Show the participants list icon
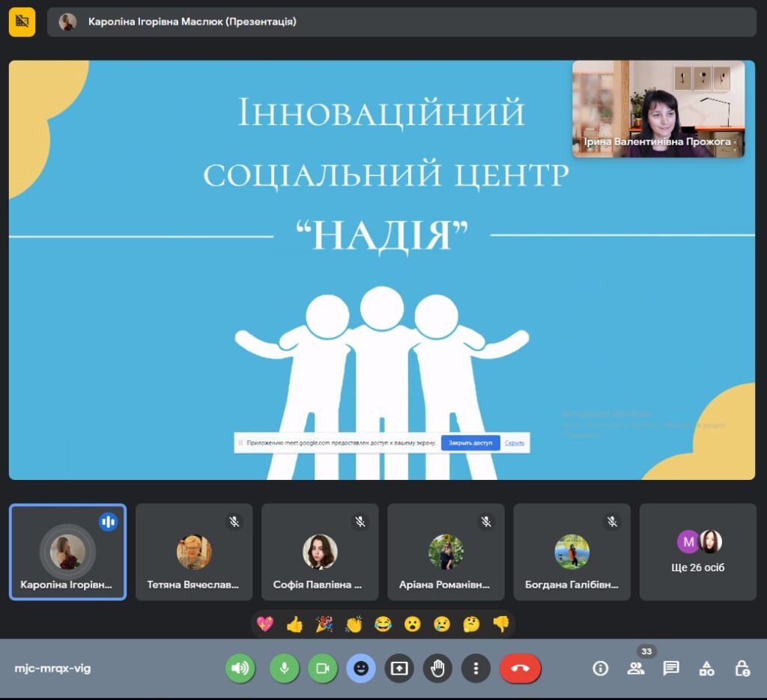The image size is (767, 700). 636,669
